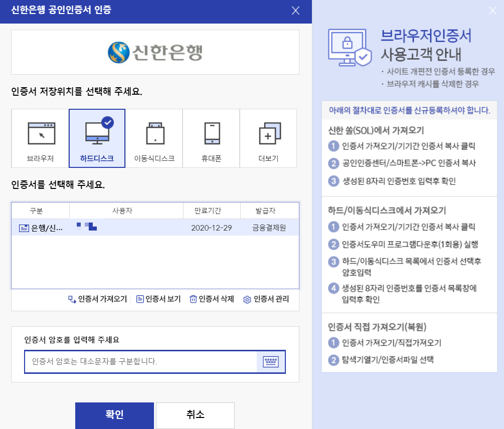The height and width of the screenshot is (429, 504).
Task: Close the 브라우저인증서 guide panel
Action: click(x=492, y=11)
